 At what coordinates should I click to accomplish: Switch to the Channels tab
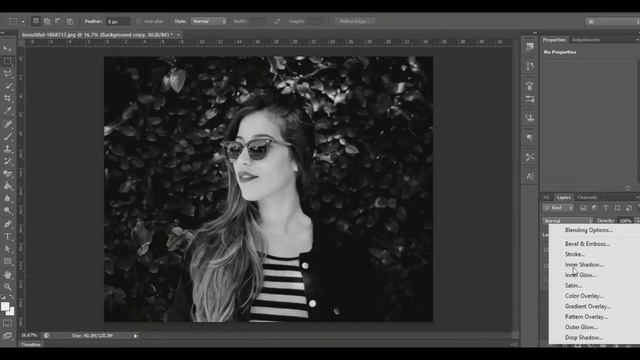tap(587, 198)
